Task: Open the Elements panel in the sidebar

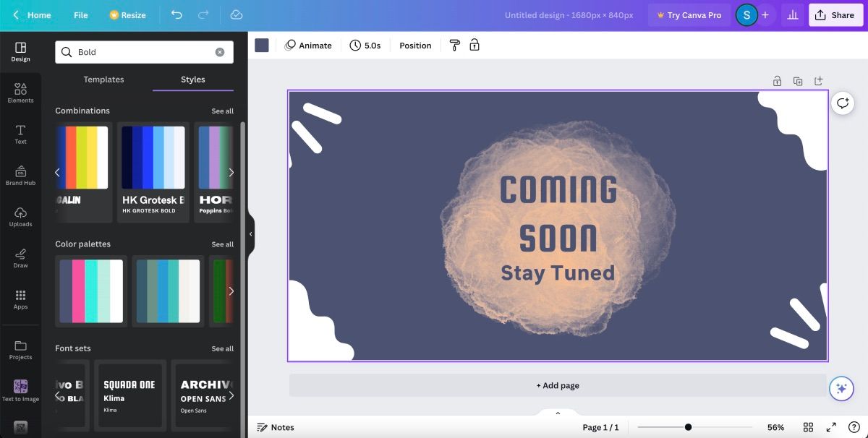Action: pyautogui.click(x=20, y=93)
